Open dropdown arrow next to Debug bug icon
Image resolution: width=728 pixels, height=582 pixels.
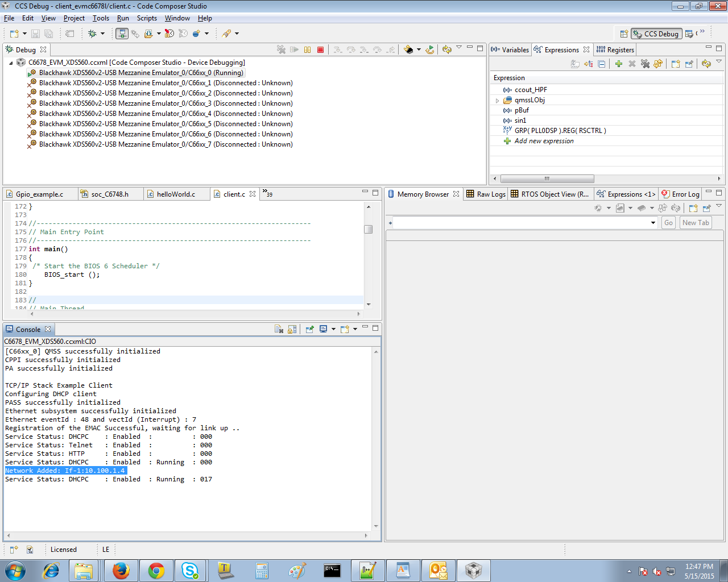[x=102, y=34]
